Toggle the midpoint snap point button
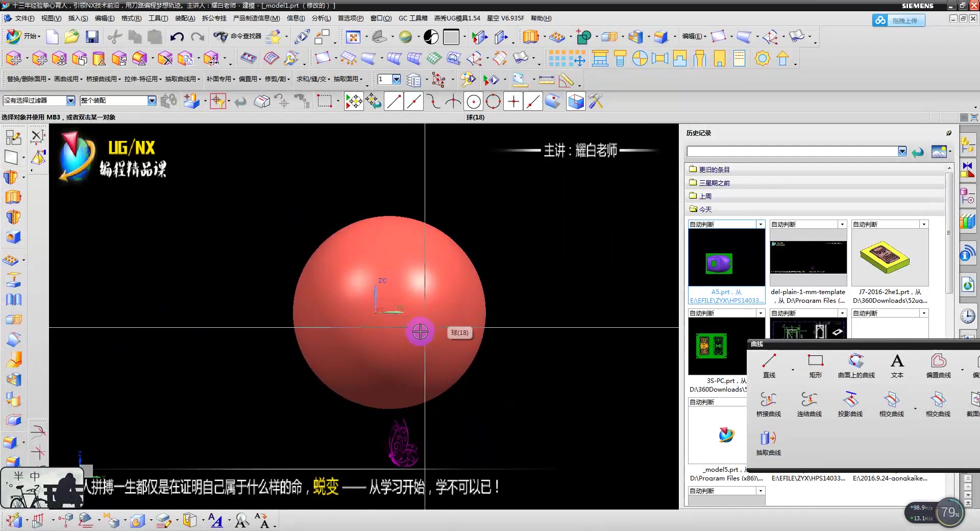Screen dimensions: 980x531 413,102
